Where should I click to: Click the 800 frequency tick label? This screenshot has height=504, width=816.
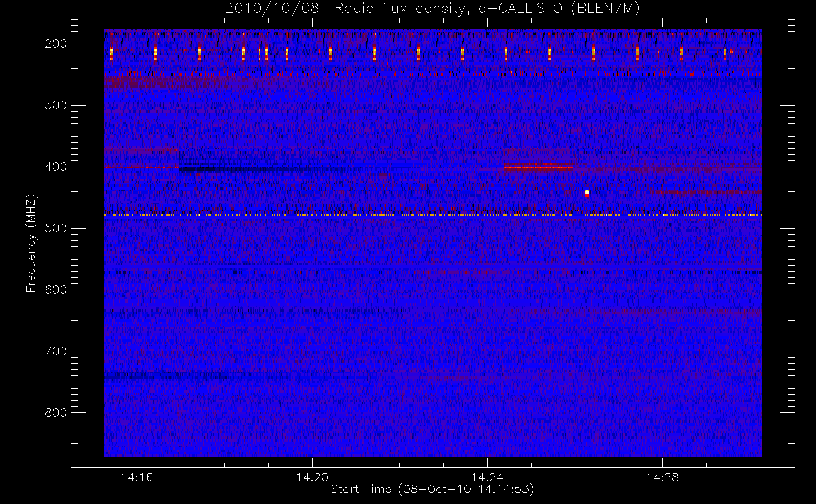coord(56,413)
